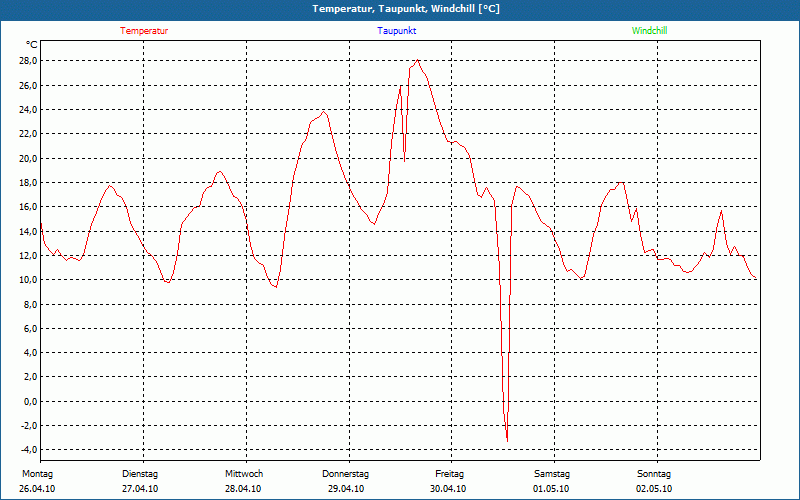Viewport: 800px width, 500px height.
Task: Click the green Windchill legend label
Action: pyautogui.click(x=649, y=31)
